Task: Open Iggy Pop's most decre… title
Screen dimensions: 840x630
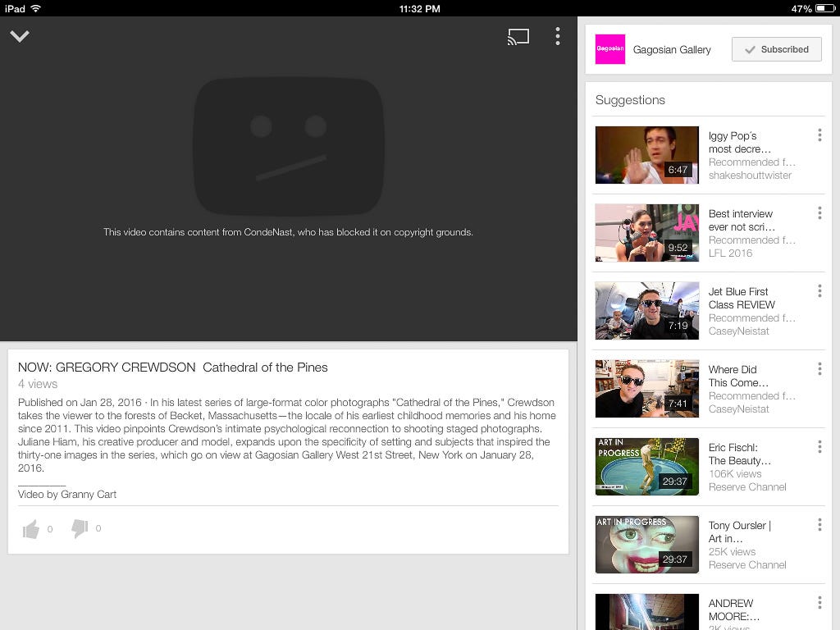Action: tap(739, 143)
